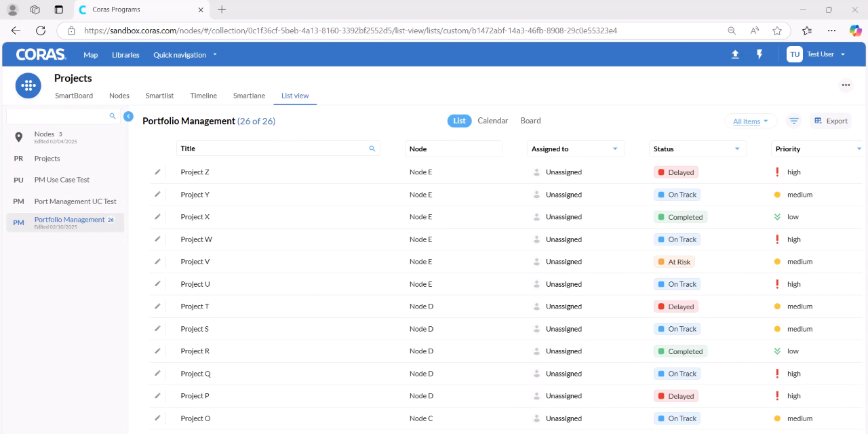The image size is (868, 434).
Task: Open Libraries in the top navigation
Action: point(125,55)
